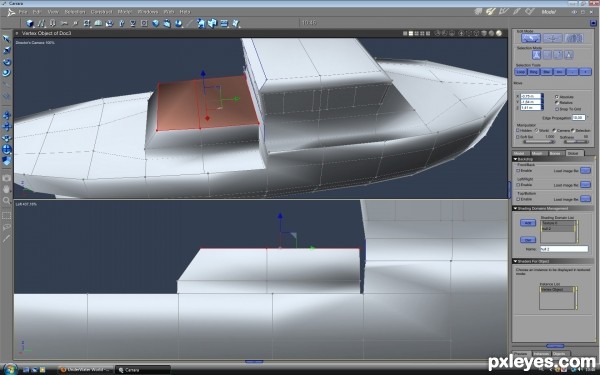The height and width of the screenshot is (375, 600).
Task: Toggle the Hidden manipulator checkbox
Action: coord(518,130)
